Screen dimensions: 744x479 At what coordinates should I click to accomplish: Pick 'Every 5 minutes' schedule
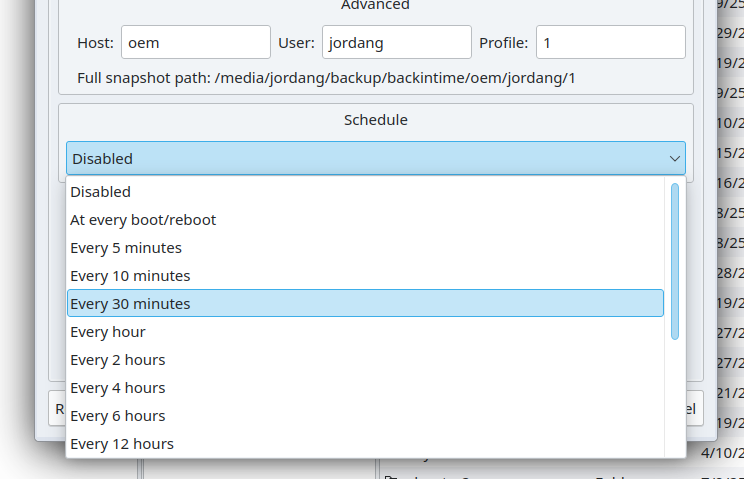365,248
